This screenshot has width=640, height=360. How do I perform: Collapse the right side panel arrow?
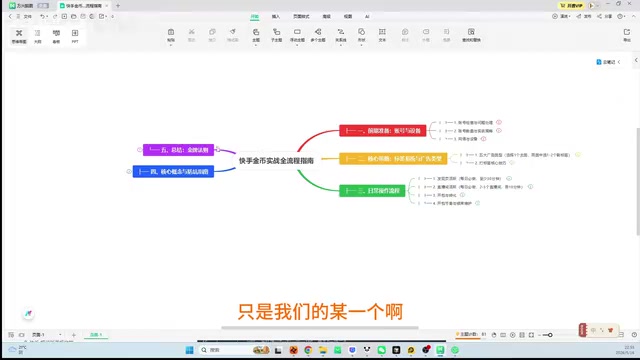click(x=636, y=60)
